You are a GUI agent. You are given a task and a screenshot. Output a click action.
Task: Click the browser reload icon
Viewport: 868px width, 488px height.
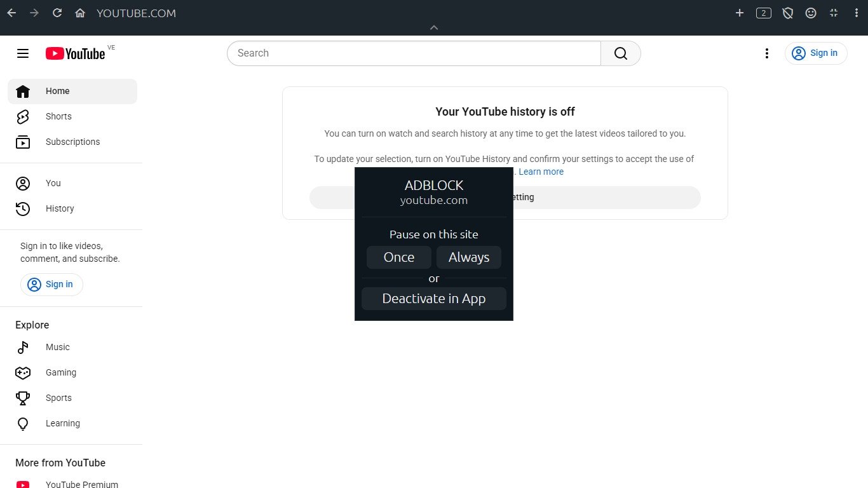[x=57, y=13]
